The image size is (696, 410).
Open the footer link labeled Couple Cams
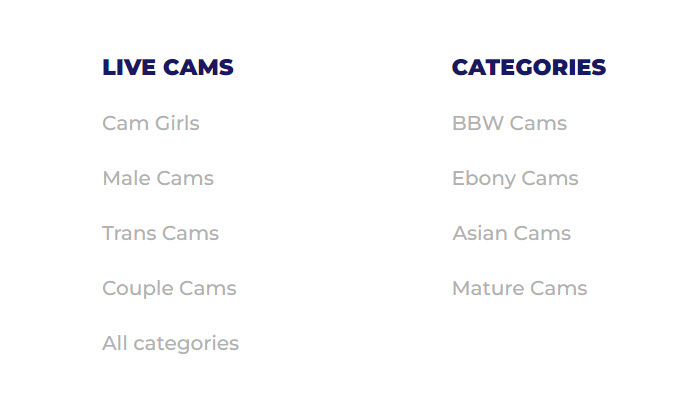click(169, 289)
